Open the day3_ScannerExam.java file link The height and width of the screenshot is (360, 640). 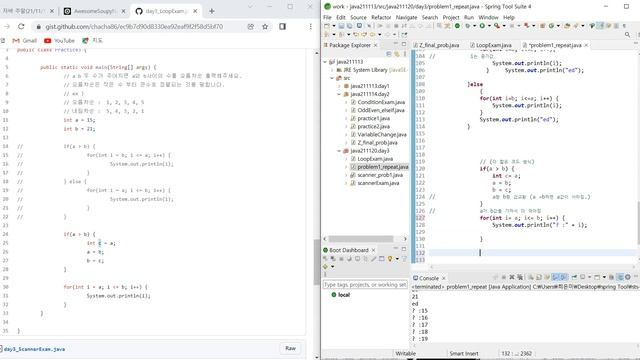(34, 349)
